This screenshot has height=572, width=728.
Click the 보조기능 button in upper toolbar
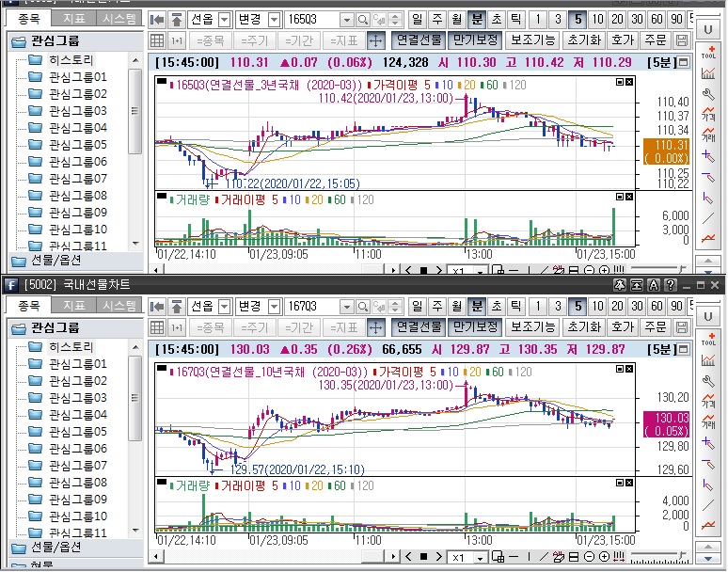(532, 40)
